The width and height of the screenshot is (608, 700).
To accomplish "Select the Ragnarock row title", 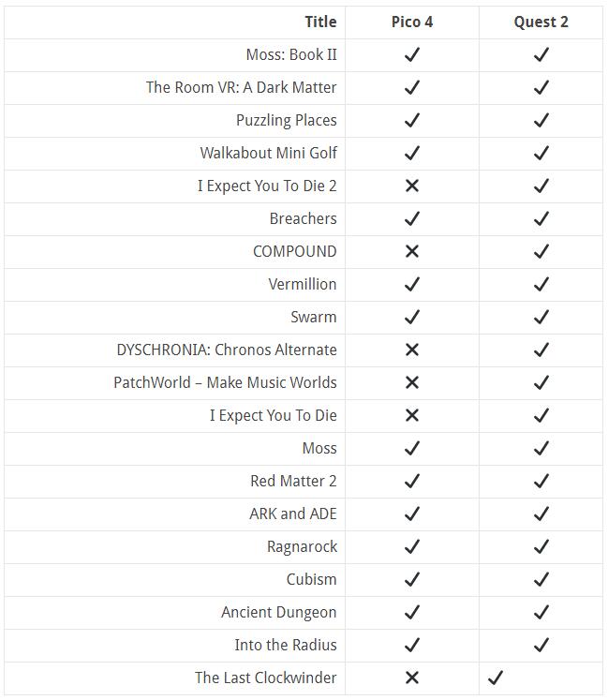I will [x=302, y=546].
